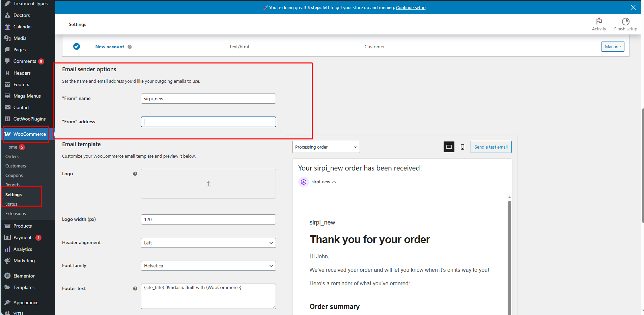Open the Customers submenu item
Image resolution: width=644 pixels, height=315 pixels.
pyautogui.click(x=16, y=166)
